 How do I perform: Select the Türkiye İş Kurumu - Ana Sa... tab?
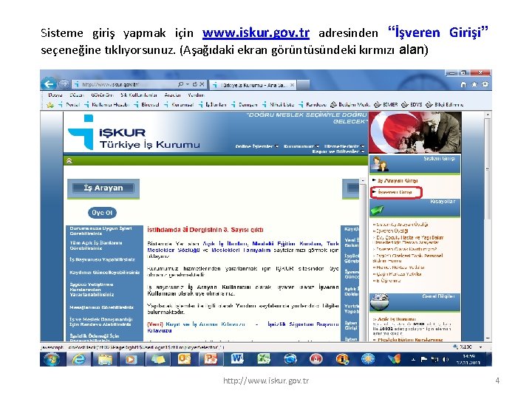(x=253, y=85)
